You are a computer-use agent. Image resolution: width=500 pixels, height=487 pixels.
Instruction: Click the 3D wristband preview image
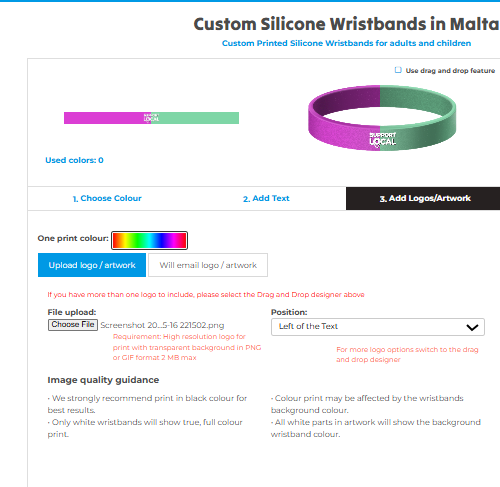point(382,118)
